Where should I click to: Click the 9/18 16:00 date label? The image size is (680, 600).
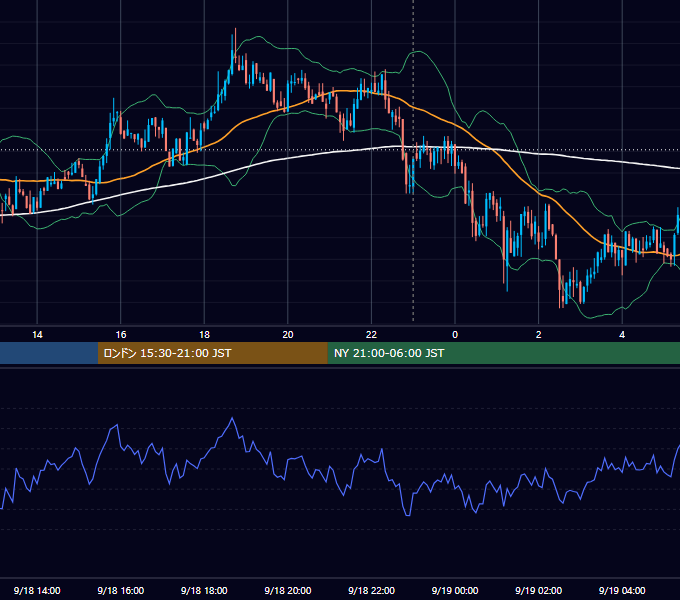121,590
